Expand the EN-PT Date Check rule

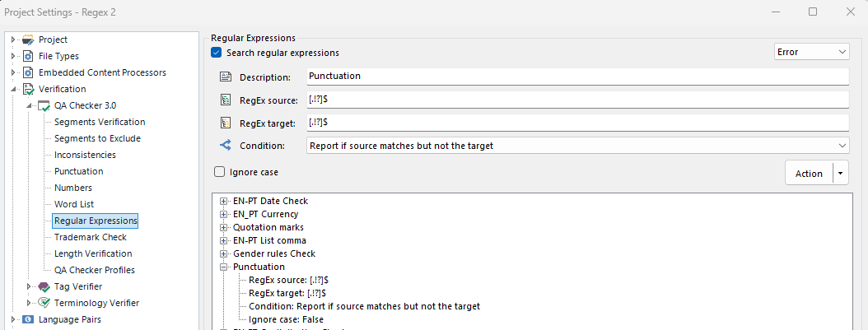224,201
